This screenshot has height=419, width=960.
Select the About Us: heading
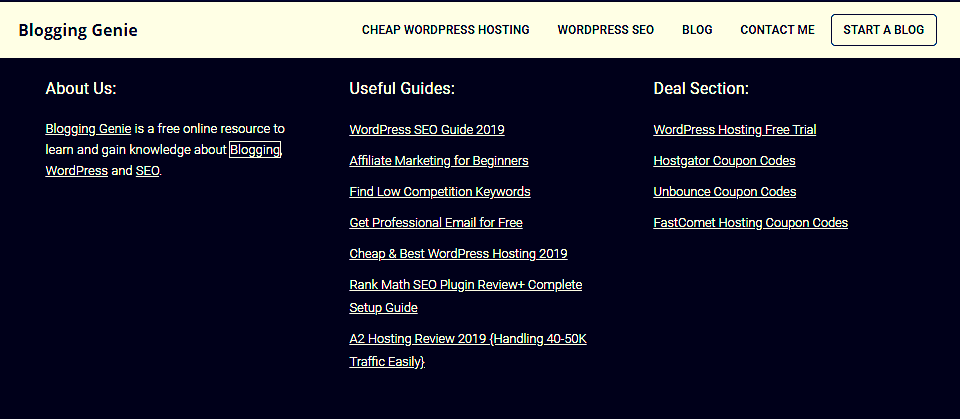81,88
